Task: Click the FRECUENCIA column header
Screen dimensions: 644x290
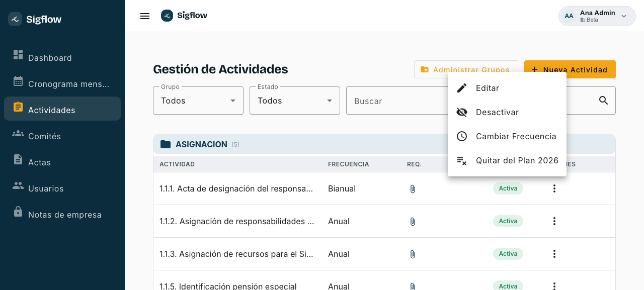Action: (x=349, y=164)
